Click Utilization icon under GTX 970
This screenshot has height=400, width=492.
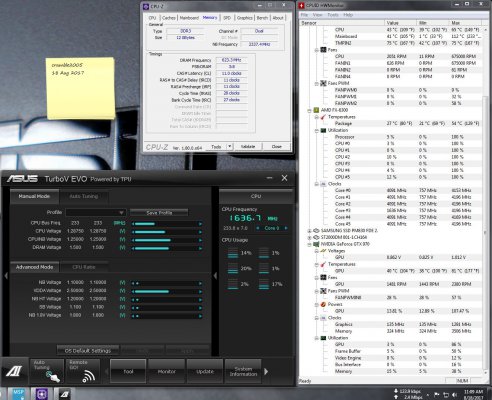point(323,338)
